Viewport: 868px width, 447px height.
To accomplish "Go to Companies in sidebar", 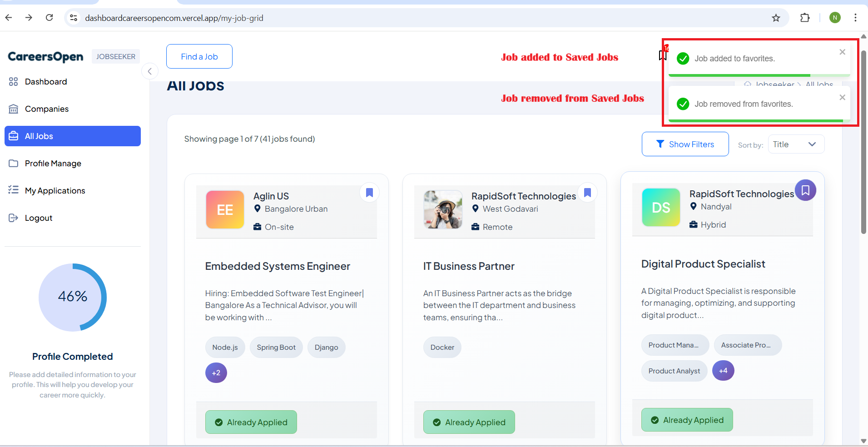I will pyautogui.click(x=46, y=109).
